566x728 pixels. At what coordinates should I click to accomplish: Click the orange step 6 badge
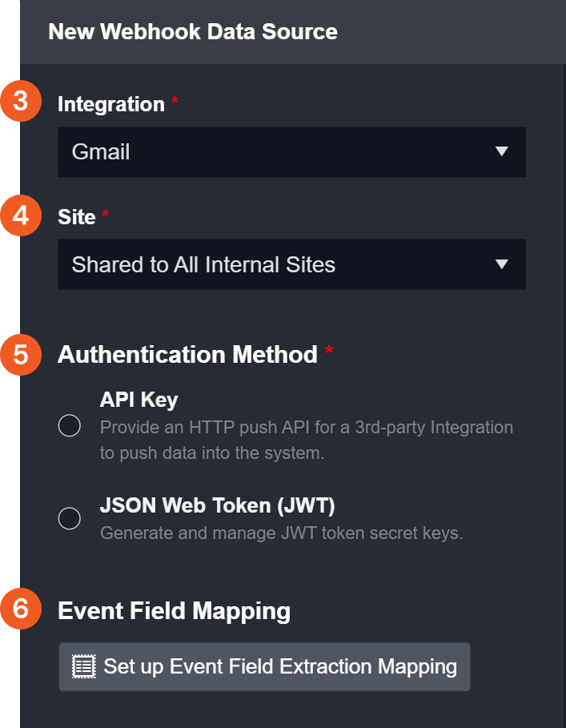21,609
